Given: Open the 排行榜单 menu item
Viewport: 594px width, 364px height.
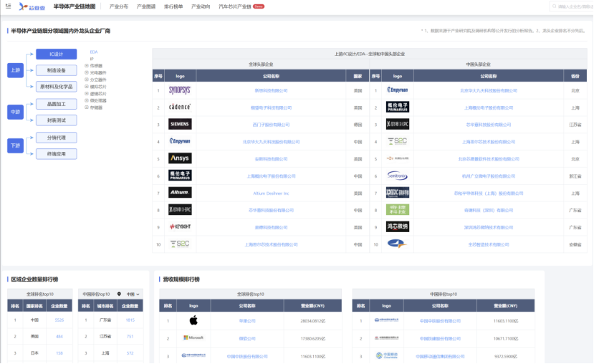Looking at the screenshot, I should [x=173, y=6].
